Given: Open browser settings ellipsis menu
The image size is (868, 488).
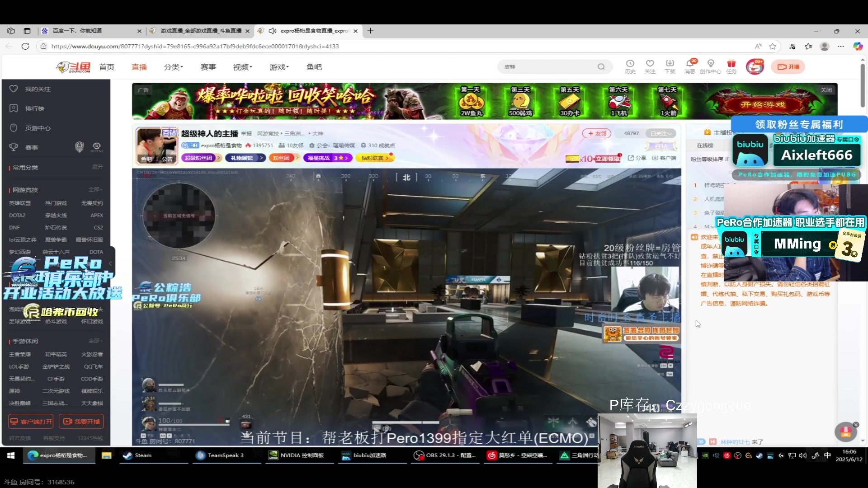Looking at the screenshot, I should [840, 46].
